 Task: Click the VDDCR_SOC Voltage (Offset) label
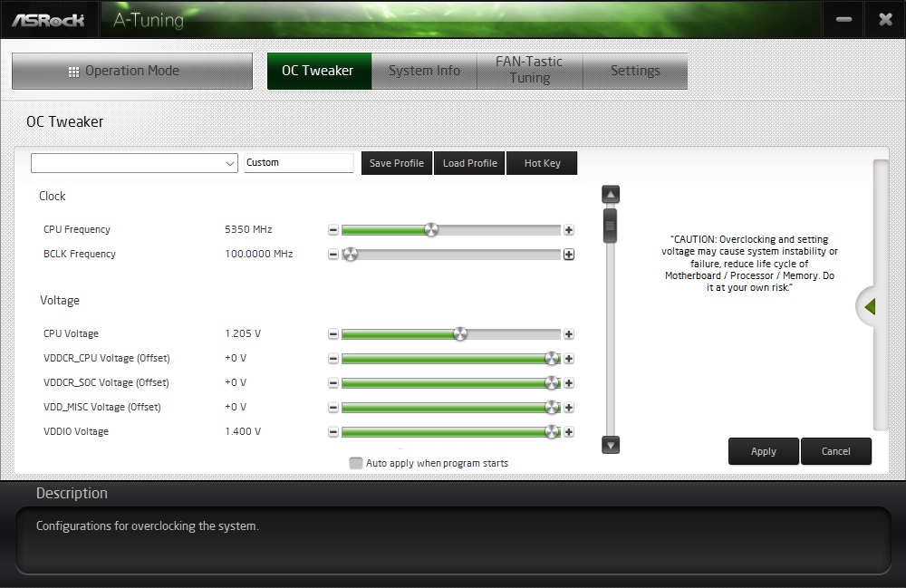(106, 382)
